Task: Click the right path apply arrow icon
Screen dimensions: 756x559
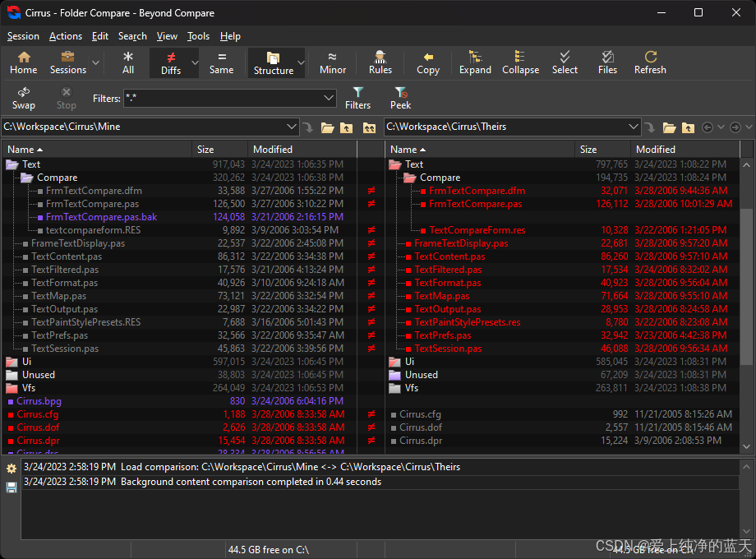Action: pos(650,127)
